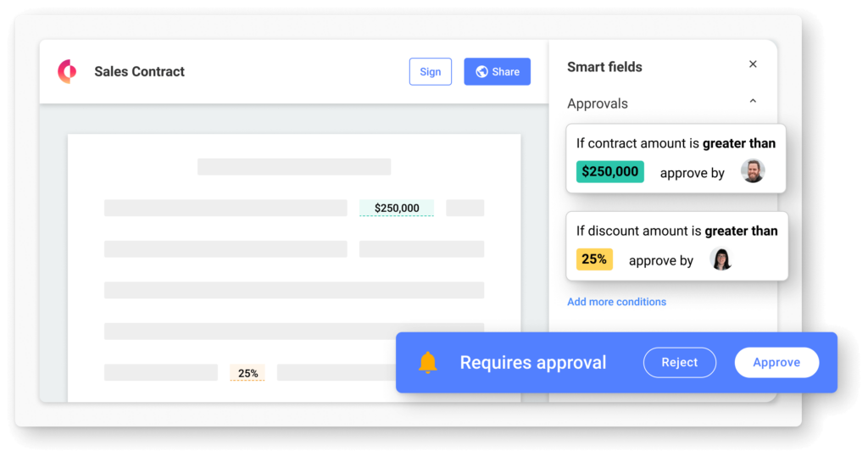
Task: Click Add more conditions link
Action: click(x=616, y=302)
